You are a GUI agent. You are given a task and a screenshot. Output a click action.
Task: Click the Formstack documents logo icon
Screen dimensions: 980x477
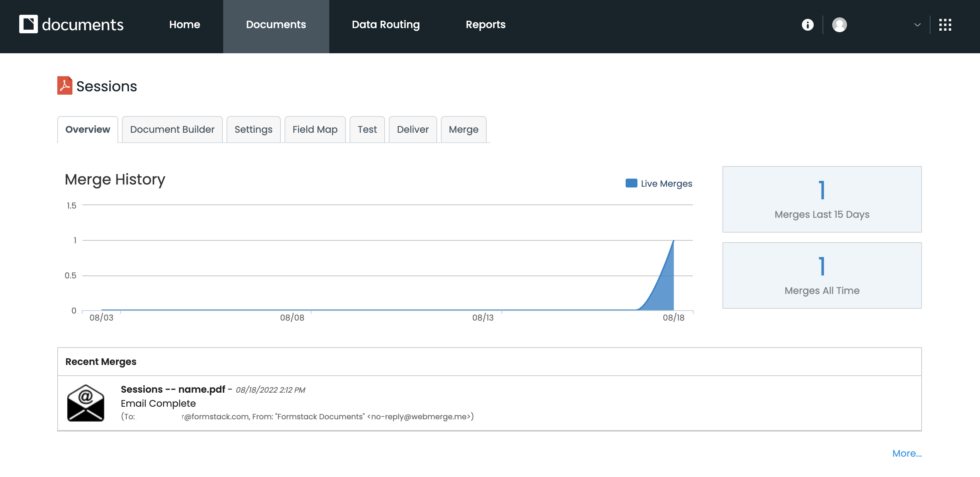(x=28, y=24)
